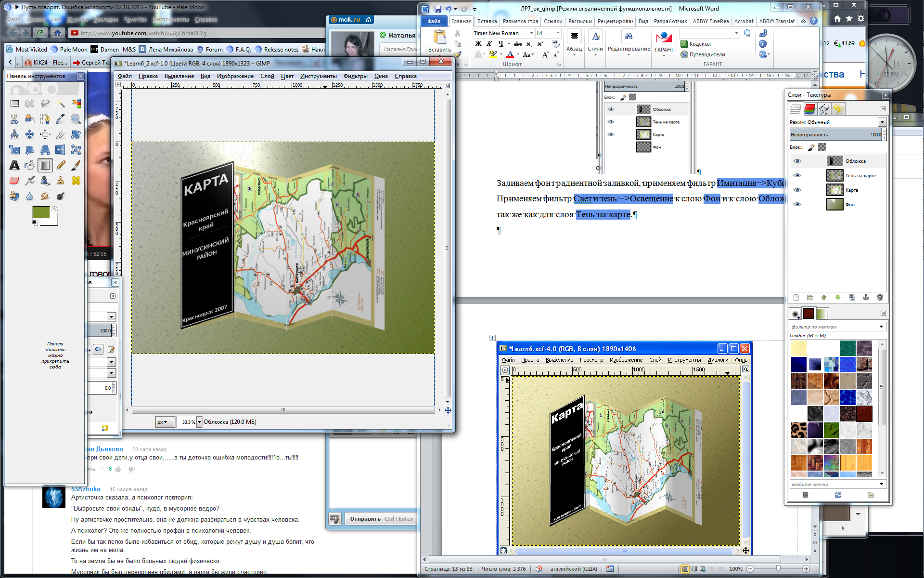Select the Flip tool in toolbox
This screenshot has height=578, width=924.
tap(61, 150)
